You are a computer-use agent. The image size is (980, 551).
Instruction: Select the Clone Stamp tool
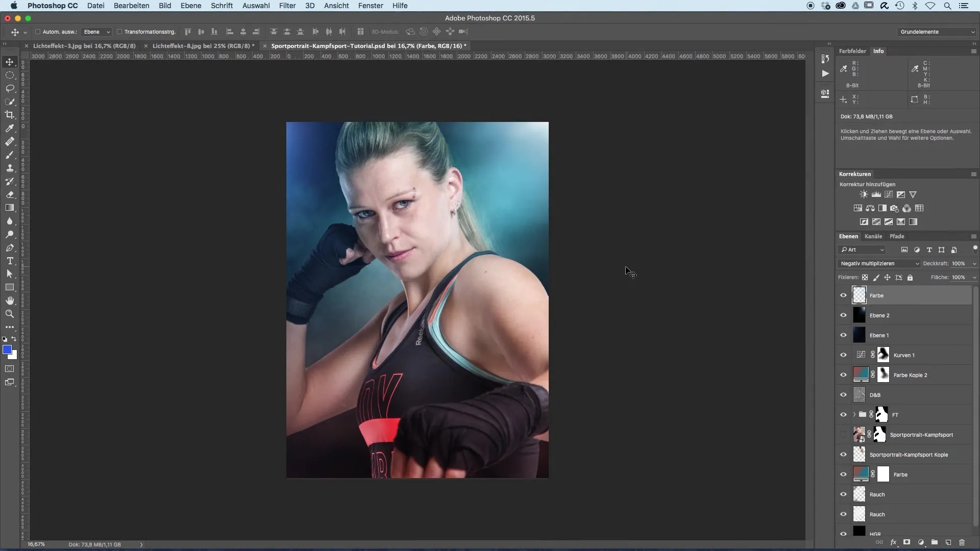(x=10, y=168)
